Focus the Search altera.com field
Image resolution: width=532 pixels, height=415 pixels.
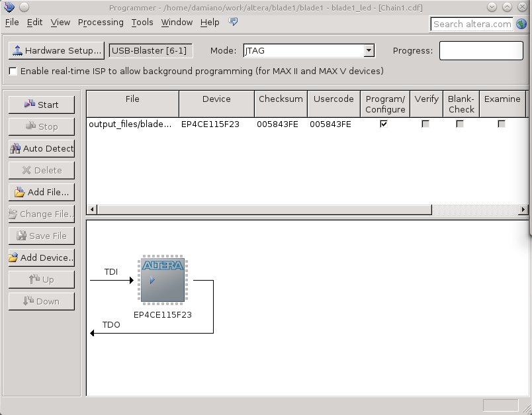pos(472,24)
